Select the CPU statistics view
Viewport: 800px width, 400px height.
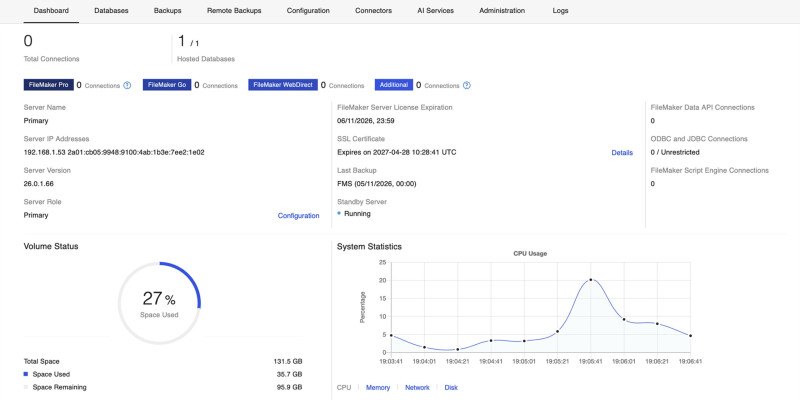coord(344,388)
